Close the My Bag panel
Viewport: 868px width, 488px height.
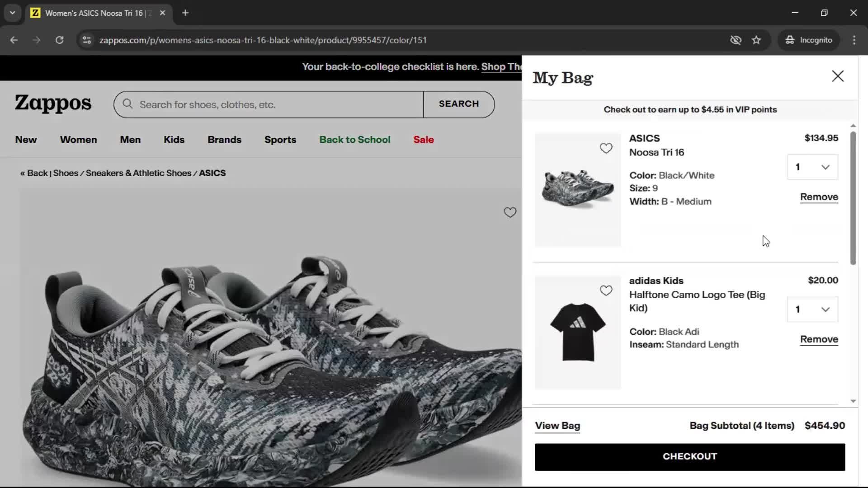[x=838, y=76]
